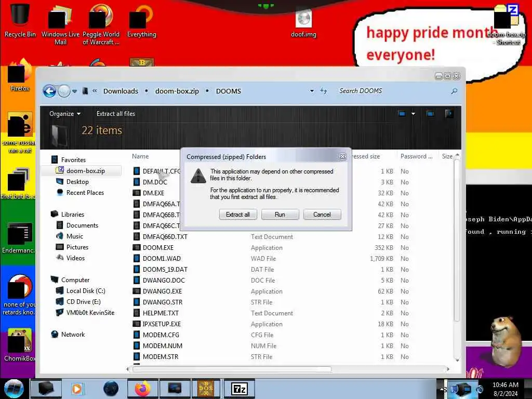Open ChomikBox desktop icon

point(20,345)
